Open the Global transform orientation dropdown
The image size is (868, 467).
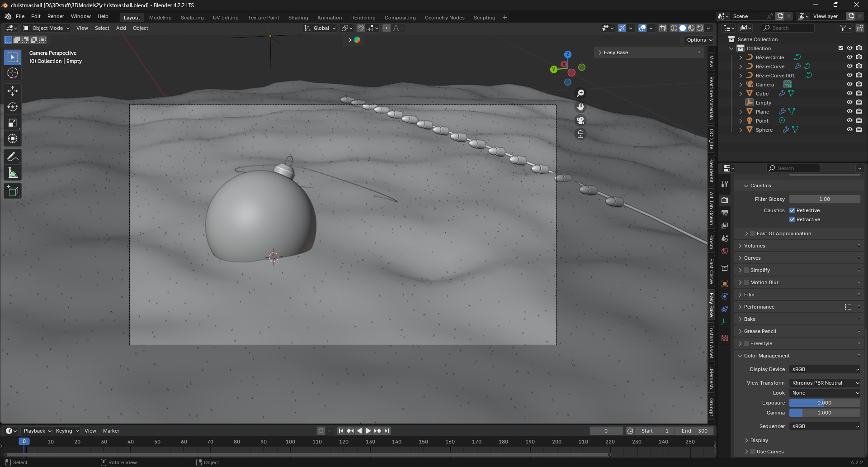pos(320,28)
